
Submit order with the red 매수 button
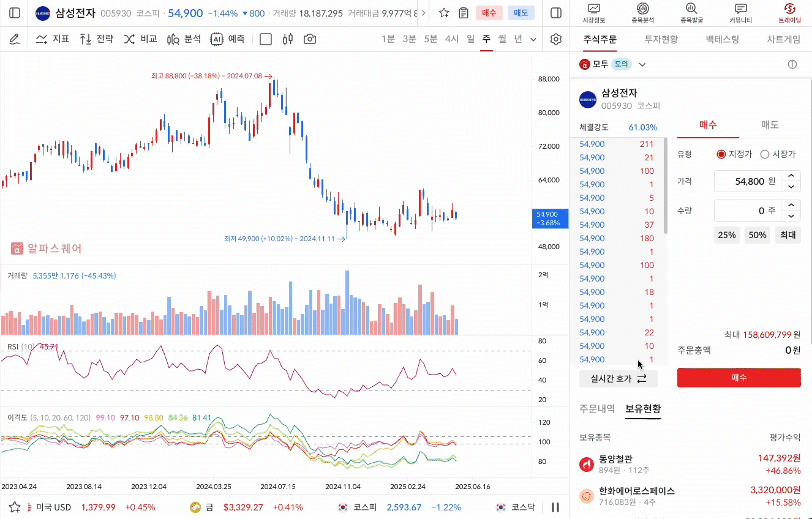pos(739,378)
